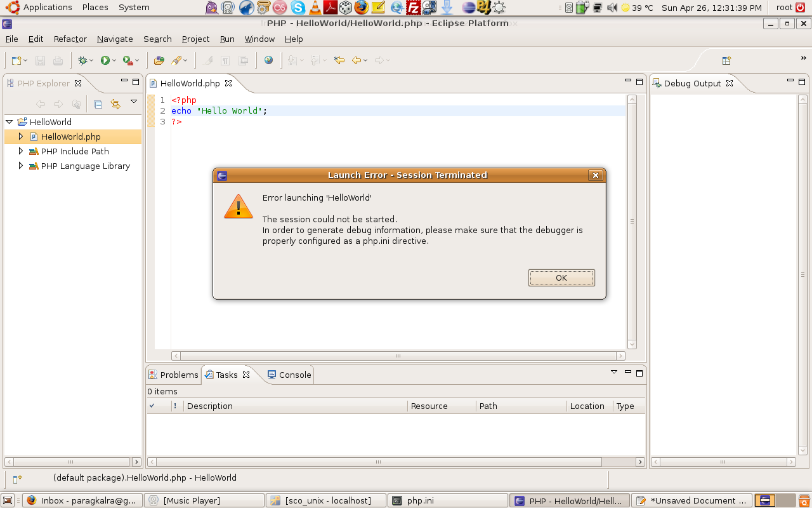Collapse All in PHP Explorer toolbar
Viewport: 812px width, 508px height.
click(98, 104)
